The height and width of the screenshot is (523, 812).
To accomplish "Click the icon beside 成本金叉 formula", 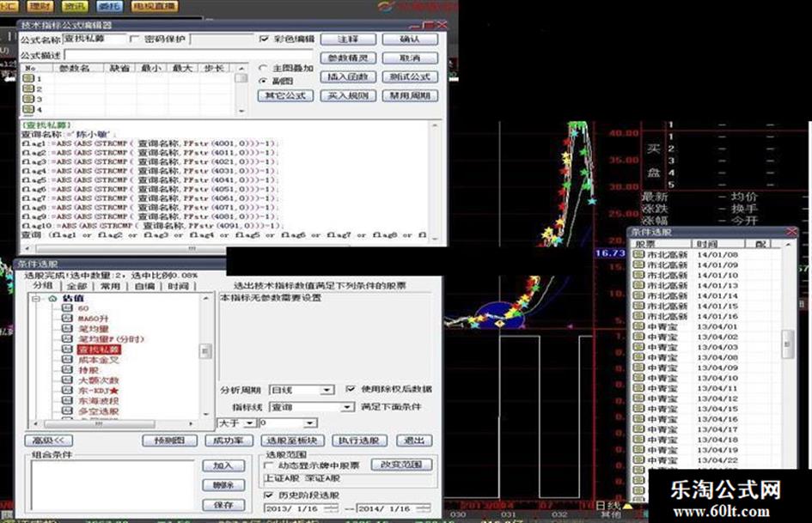I will pos(69,360).
